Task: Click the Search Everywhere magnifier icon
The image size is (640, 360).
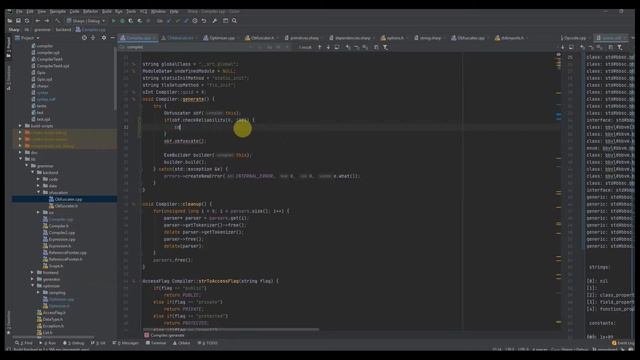Action: click(234, 21)
